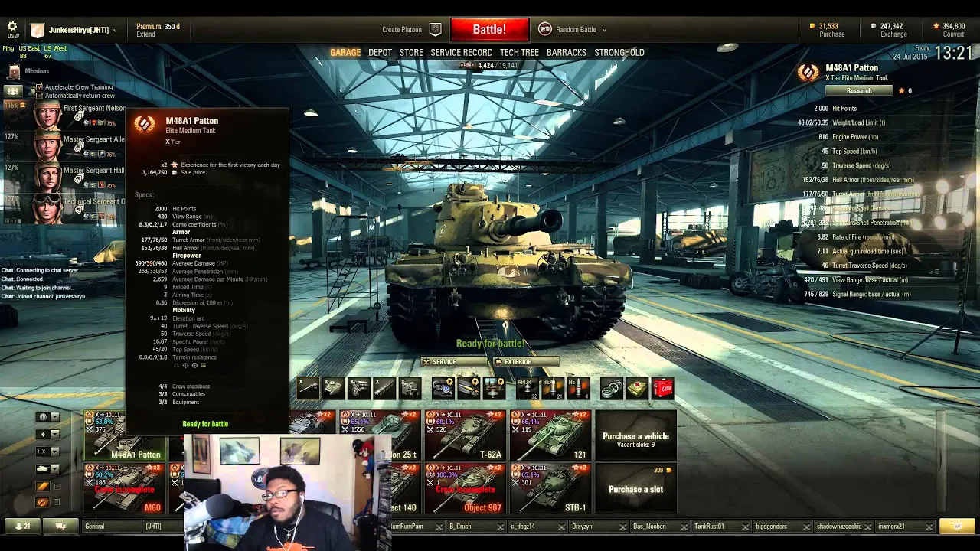Select the M60 tank in carousel
This screenshot has width=980, height=551.
point(124,488)
